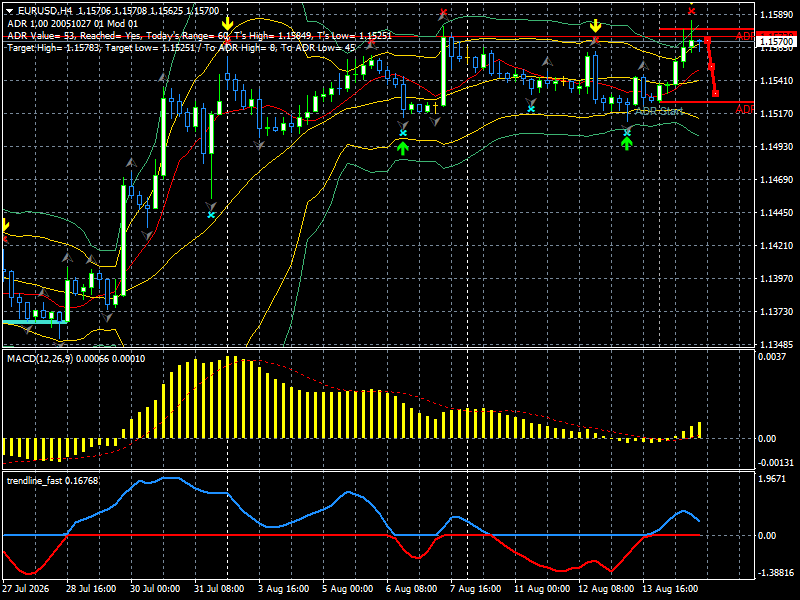Click the '31 Jul 08:00' time axis label

coord(219,588)
